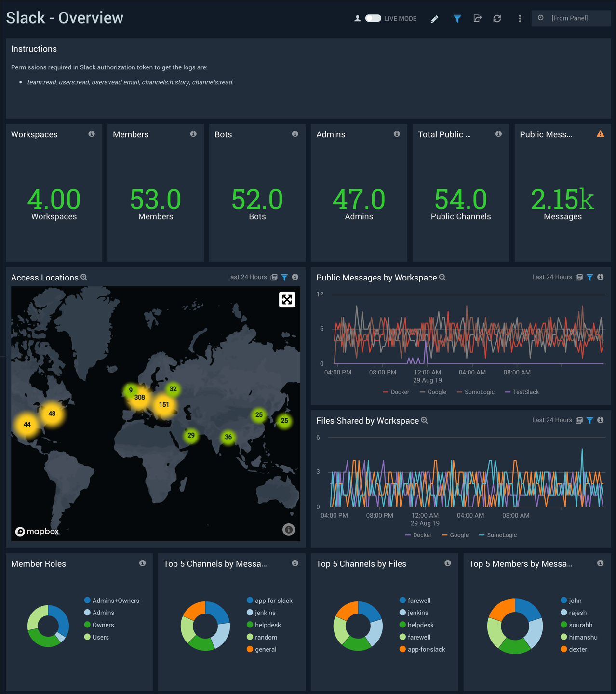Refresh the dashboard using the refresh icon
This screenshot has height=694, width=616.
pyautogui.click(x=497, y=18)
